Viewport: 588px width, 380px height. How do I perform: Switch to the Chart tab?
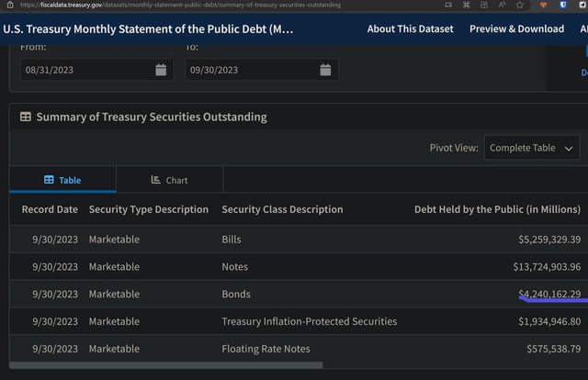click(169, 181)
